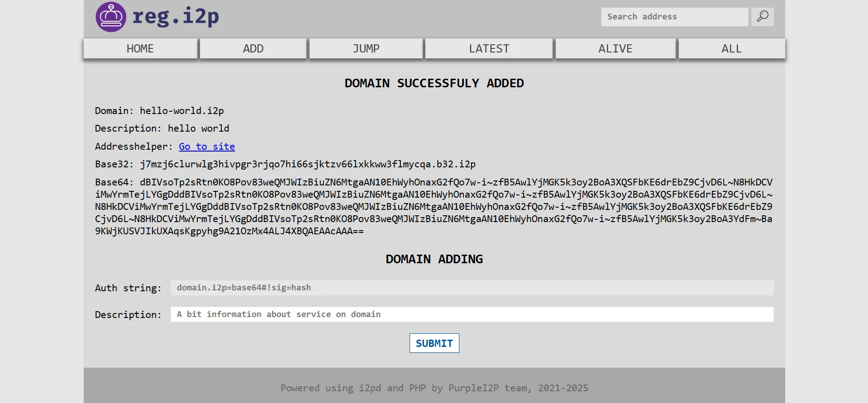Click the Base32 b32.i2p address text
This screenshot has height=403, width=868.
[308, 164]
